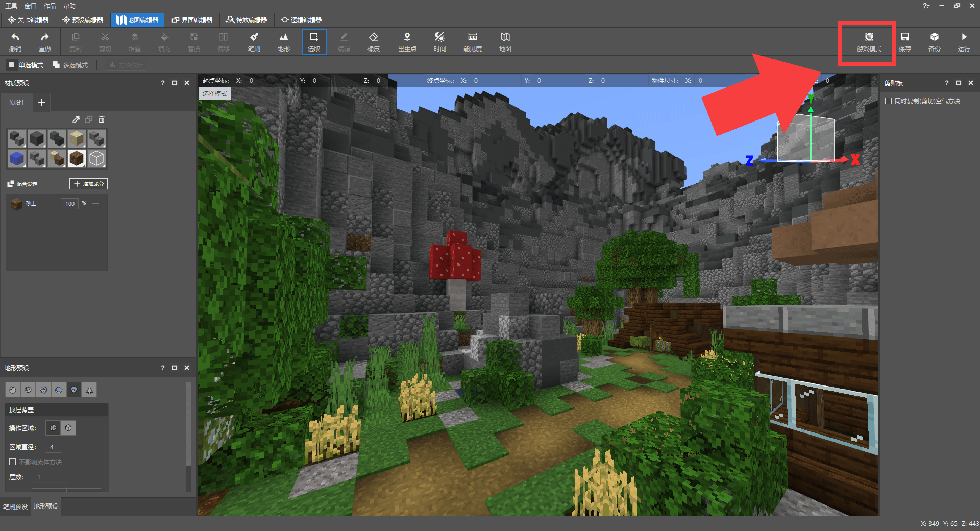Image resolution: width=980 pixels, height=531 pixels.
Task: Run the map with 运行
Action: (x=964, y=42)
